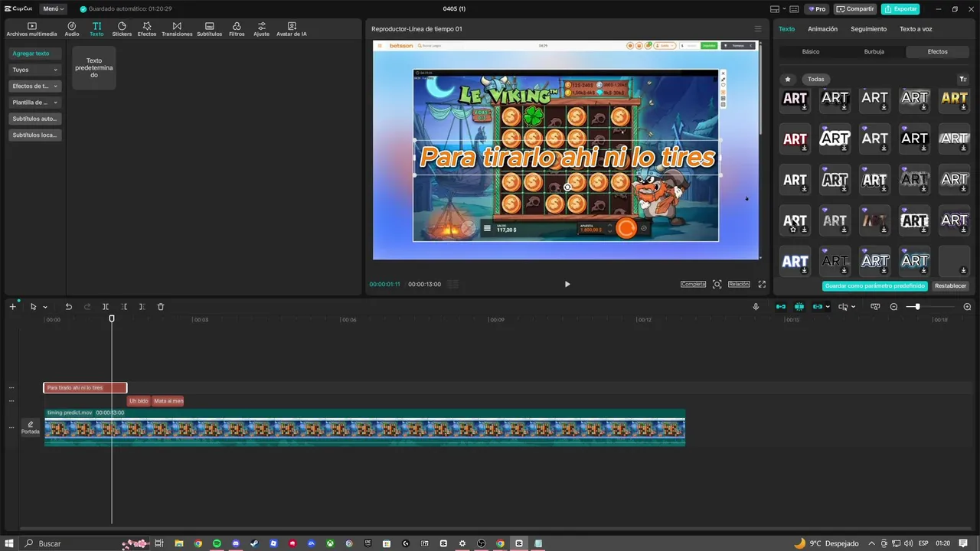Click the filter icon beside Todas
Screen dimensions: 980x551
(963, 79)
